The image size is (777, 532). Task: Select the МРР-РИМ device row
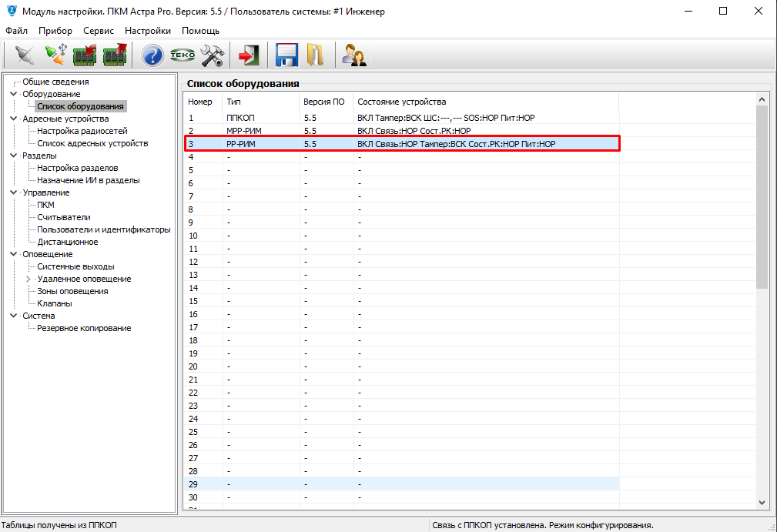click(402, 131)
